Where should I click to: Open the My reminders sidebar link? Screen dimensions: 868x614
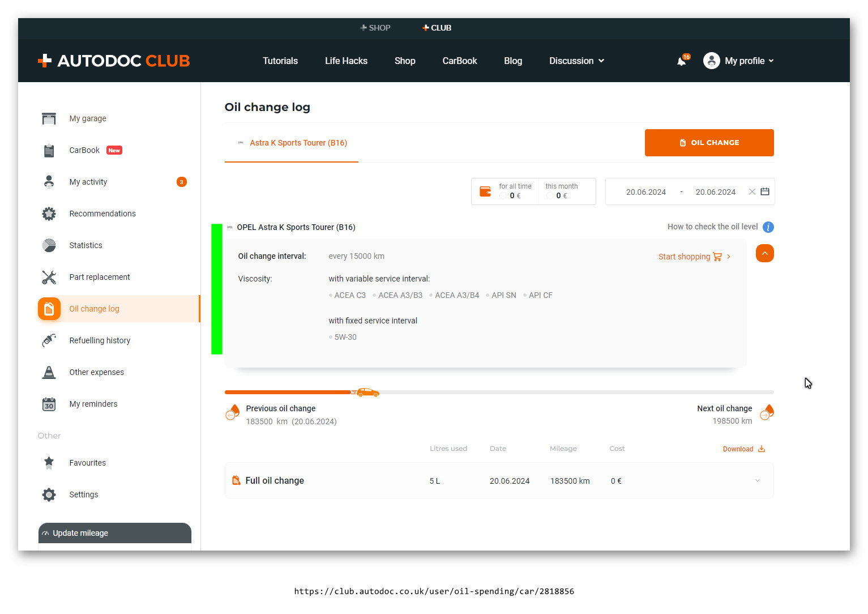pyautogui.click(x=93, y=404)
